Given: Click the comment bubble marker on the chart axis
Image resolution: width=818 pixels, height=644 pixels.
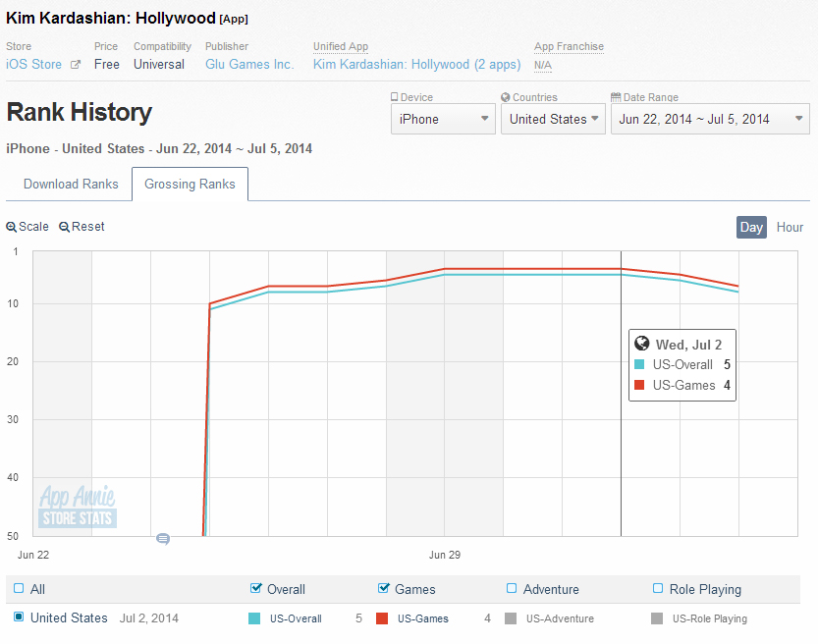Looking at the screenshot, I should [163, 539].
